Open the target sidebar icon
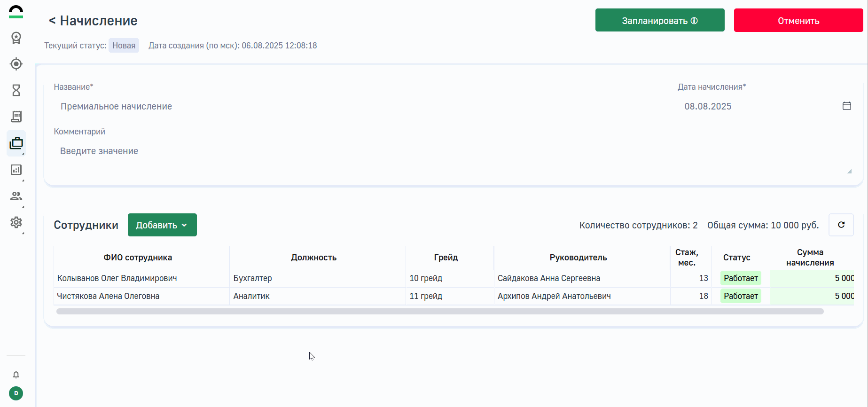868x407 pixels. pos(16,64)
